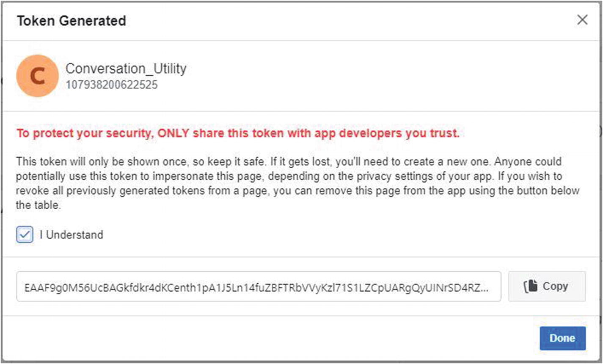Viewport: 603px width, 364px height.
Task: Untick the I Understand checkbox
Action: click(25, 235)
